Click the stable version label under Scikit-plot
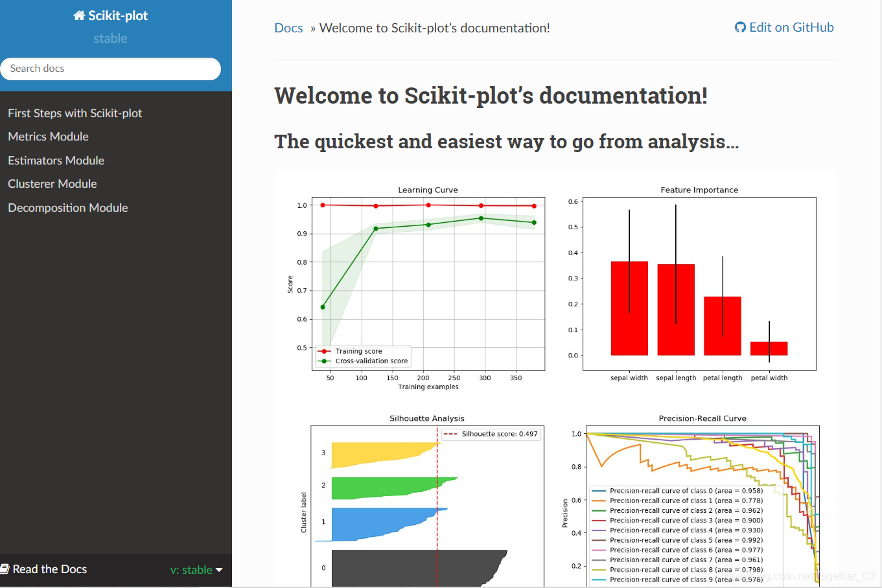The width and height of the screenshot is (882, 588). pyautogui.click(x=110, y=39)
